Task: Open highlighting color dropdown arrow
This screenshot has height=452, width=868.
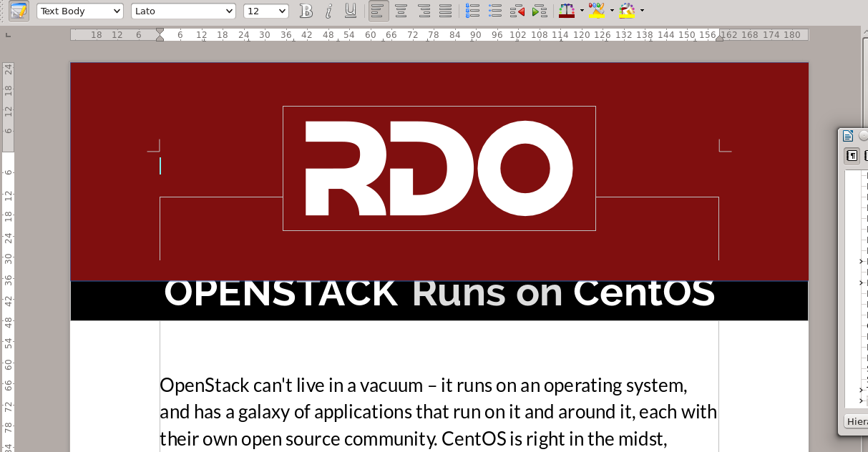Action: click(612, 11)
